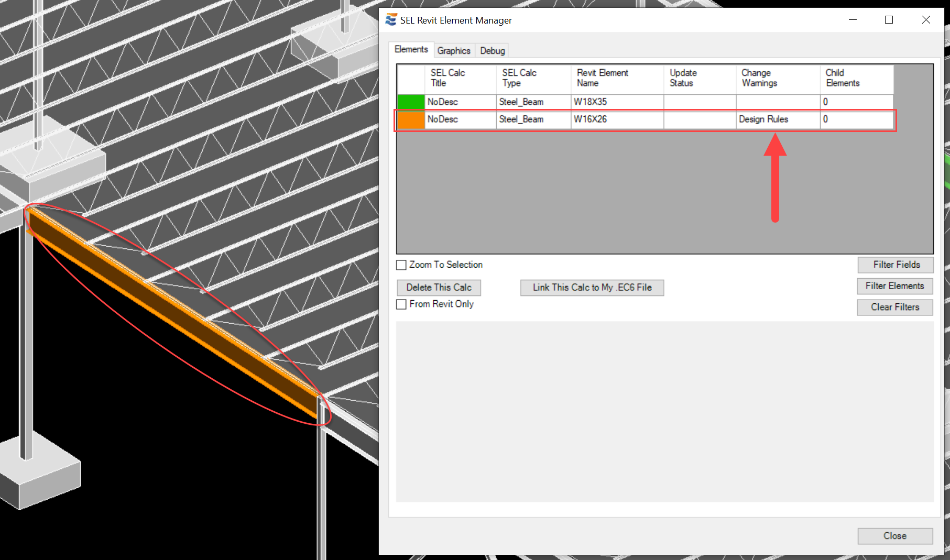Switch to the Elements tab
The height and width of the screenshot is (560, 950).
(411, 49)
